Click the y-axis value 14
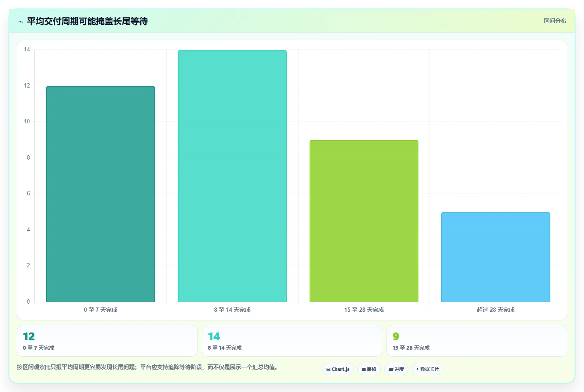 pyautogui.click(x=27, y=50)
